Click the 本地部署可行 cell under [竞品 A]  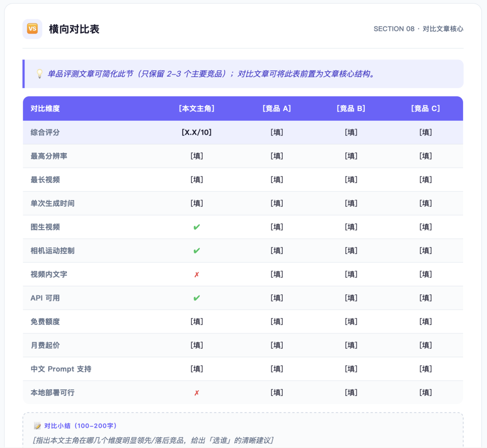coord(277,393)
